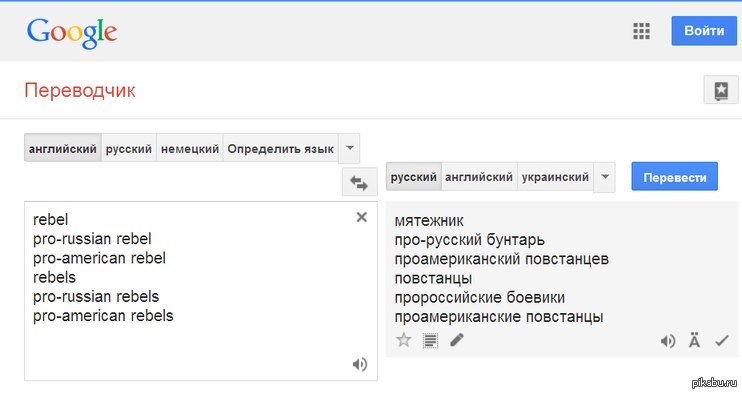742x394 pixels.
Task: Click translation проамериканские повстанцы
Action: tap(499, 317)
